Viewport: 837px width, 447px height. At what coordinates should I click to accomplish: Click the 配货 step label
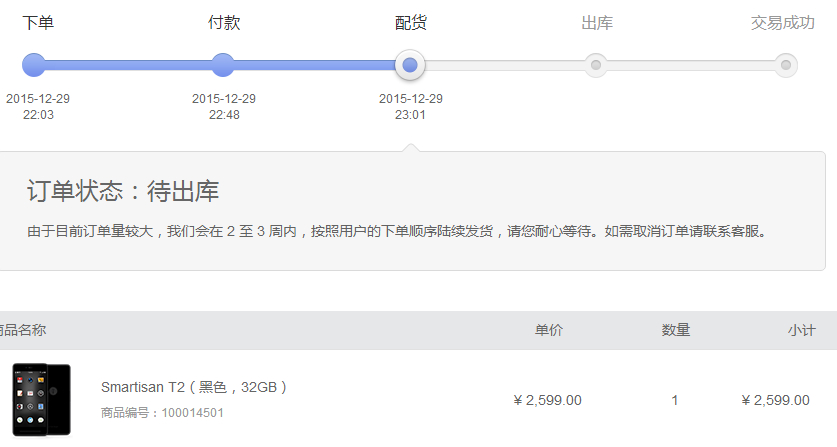tap(410, 23)
